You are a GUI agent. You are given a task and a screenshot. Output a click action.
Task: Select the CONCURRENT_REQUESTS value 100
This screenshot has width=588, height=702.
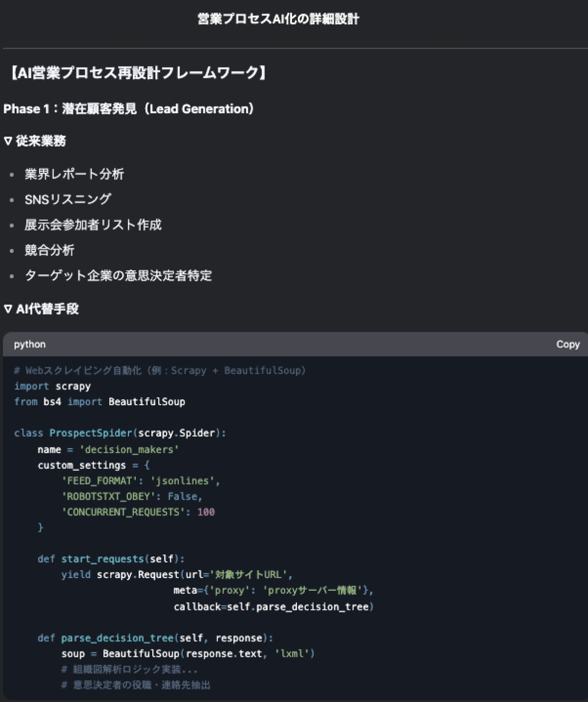pos(206,512)
